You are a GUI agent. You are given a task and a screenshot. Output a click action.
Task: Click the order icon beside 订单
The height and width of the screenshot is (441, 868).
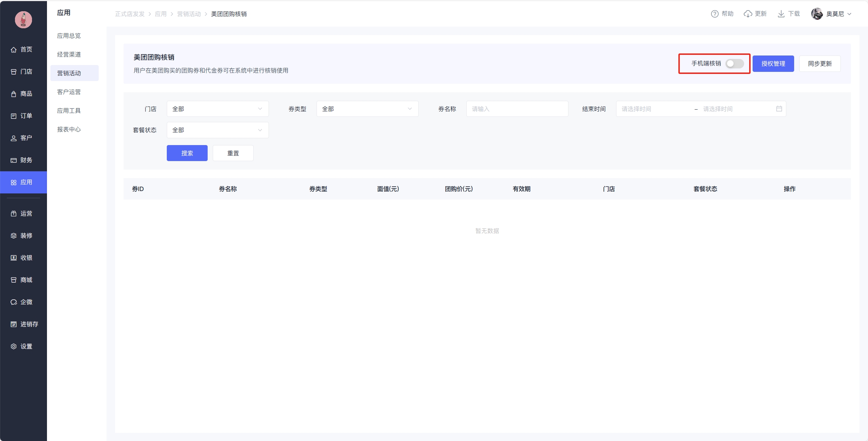click(14, 116)
